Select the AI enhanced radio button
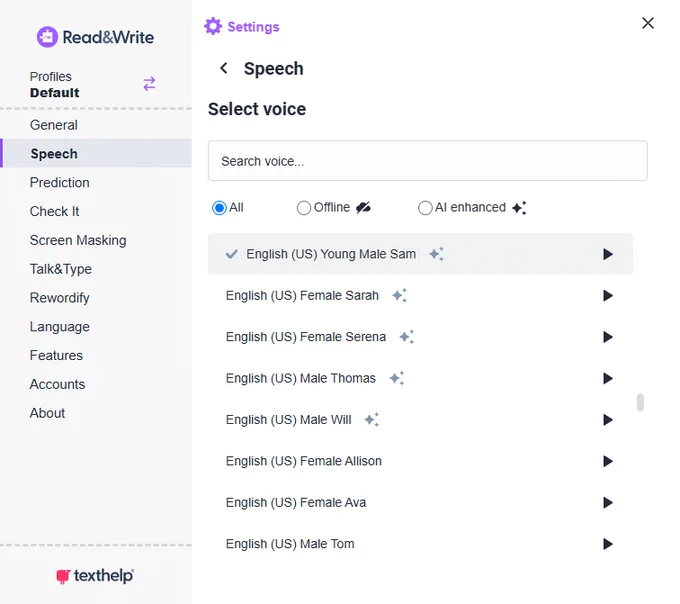 (425, 208)
